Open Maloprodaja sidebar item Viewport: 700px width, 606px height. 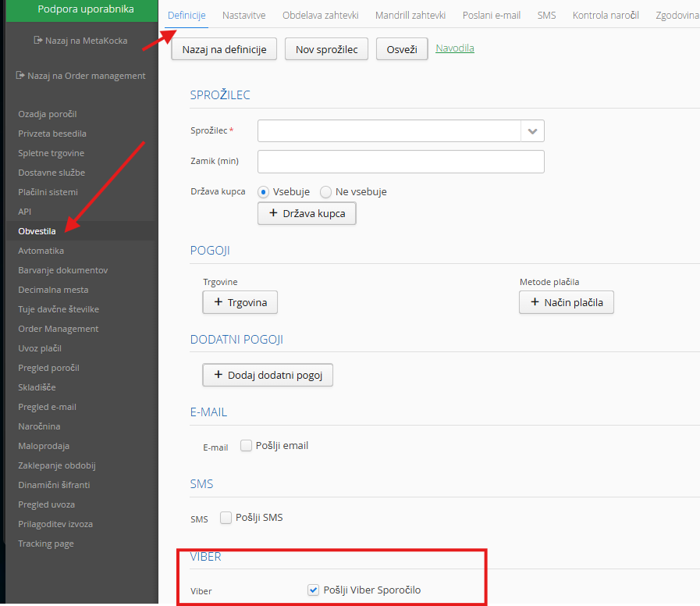pos(44,446)
